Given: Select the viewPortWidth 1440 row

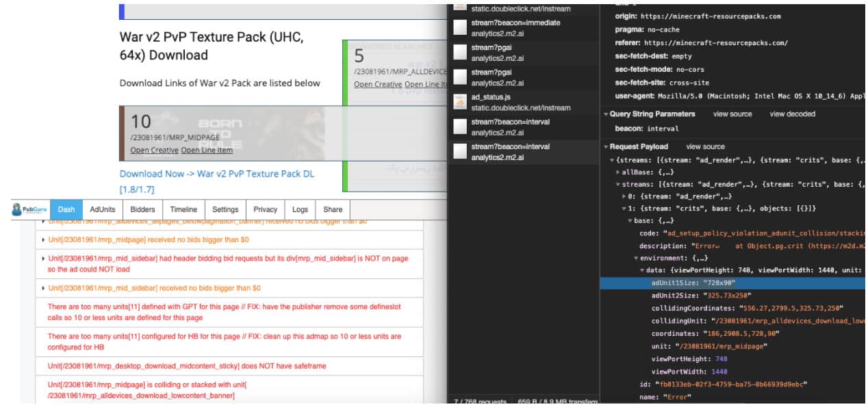Looking at the screenshot, I should coord(733,371).
